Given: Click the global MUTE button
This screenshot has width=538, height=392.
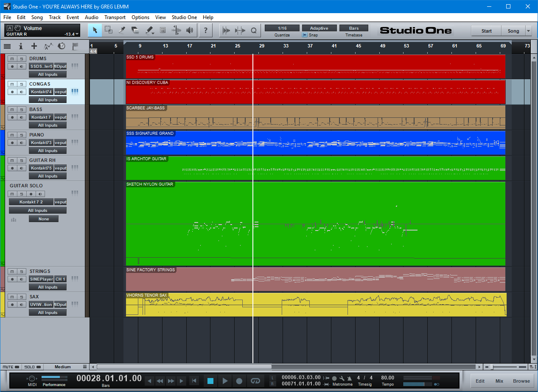Looking at the screenshot, I should click(11, 367).
